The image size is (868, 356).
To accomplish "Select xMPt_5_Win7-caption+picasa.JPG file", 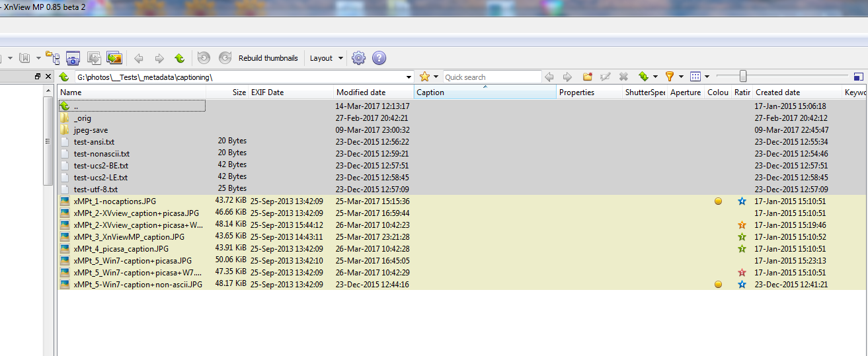I will (133, 261).
